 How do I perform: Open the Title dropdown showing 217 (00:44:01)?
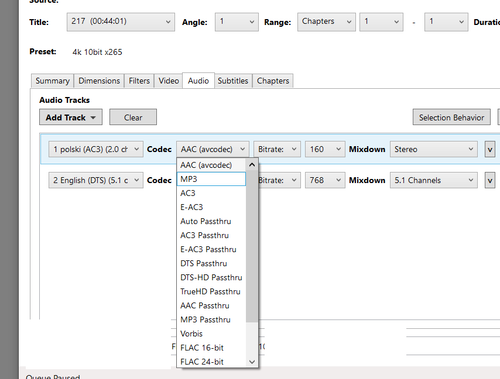pyautogui.click(x=120, y=22)
